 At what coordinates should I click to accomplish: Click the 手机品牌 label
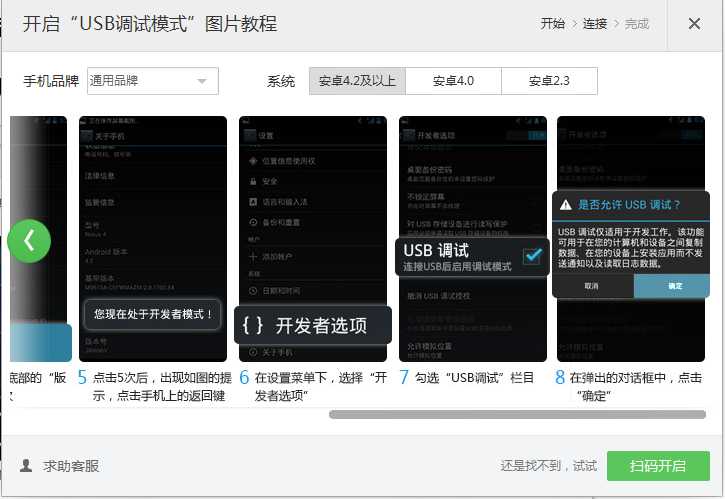51,81
